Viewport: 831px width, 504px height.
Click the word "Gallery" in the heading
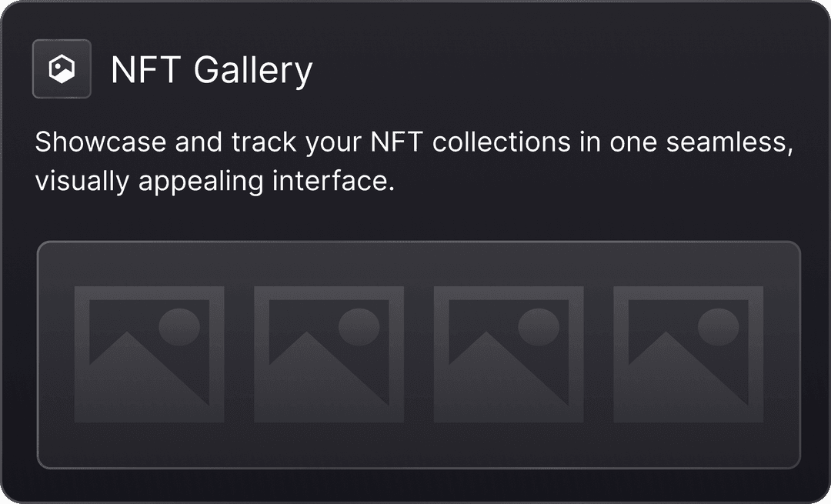(253, 70)
